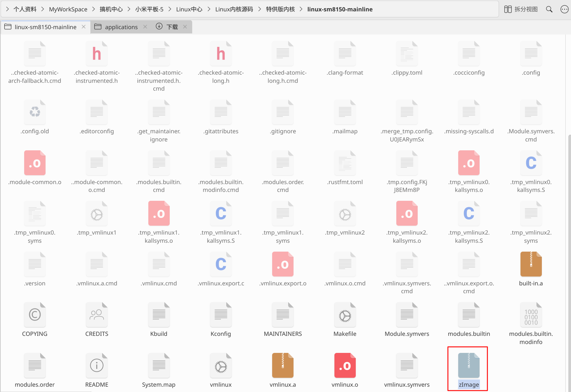
Task: Go to 小米平板-5 in breadcrumb path
Action: click(x=149, y=9)
